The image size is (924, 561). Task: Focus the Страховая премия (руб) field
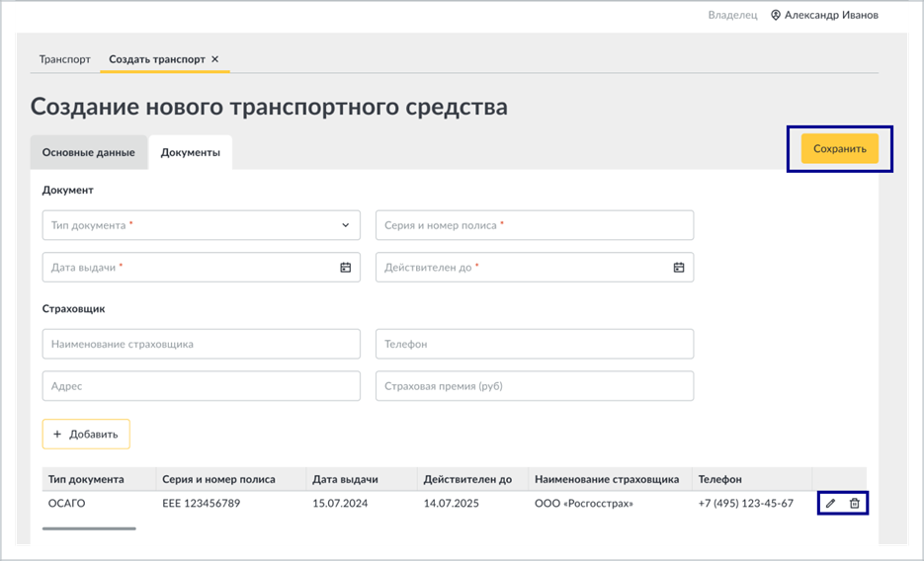(x=535, y=385)
